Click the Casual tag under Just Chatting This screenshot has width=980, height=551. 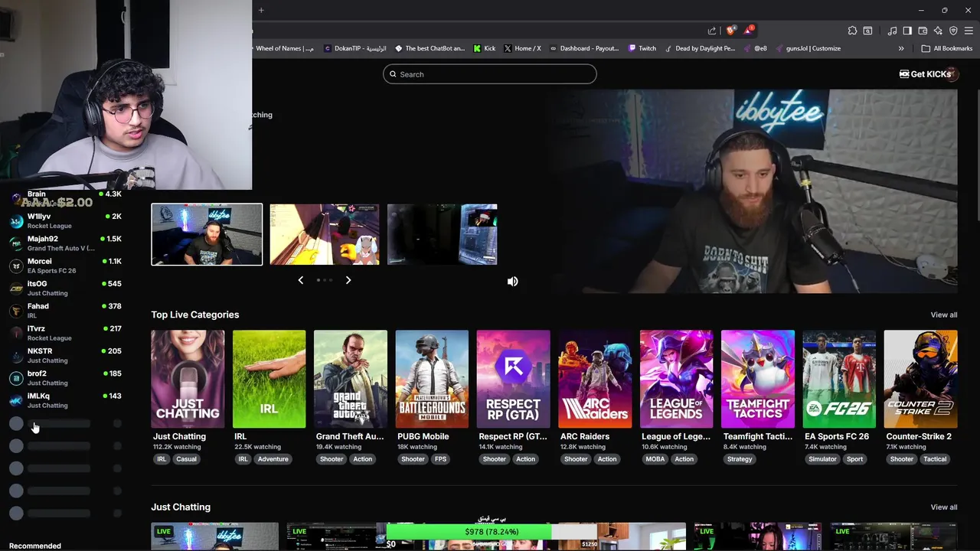pyautogui.click(x=186, y=459)
